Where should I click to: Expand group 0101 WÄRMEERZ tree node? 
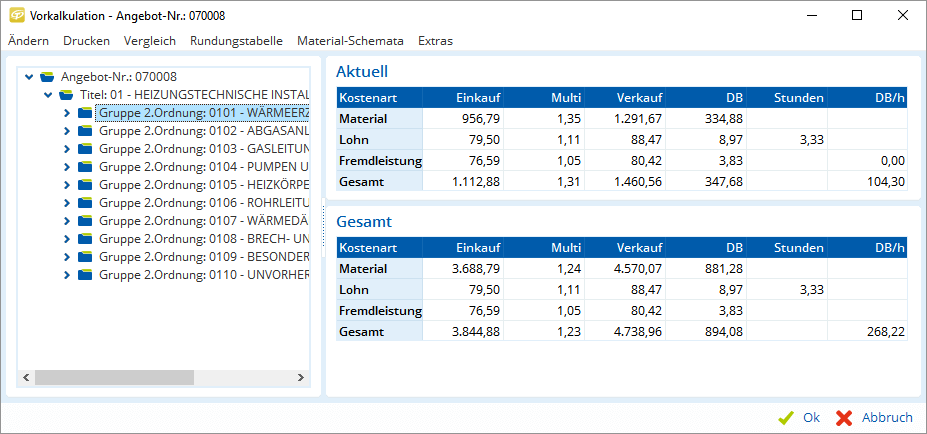[x=66, y=113]
